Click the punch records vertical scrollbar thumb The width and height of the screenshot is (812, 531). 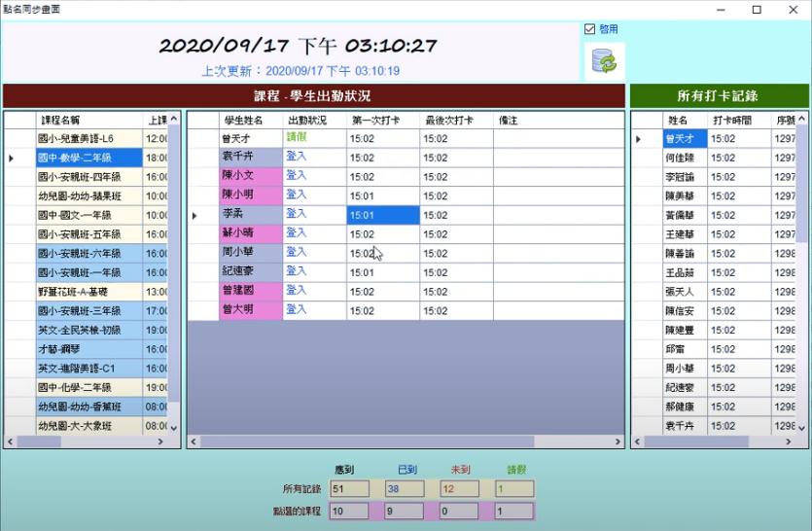pos(802,185)
